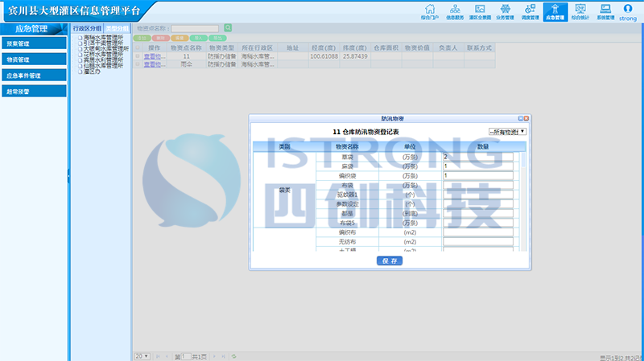Open the 调度管理 navigation icon
644x361 pixels.
530,12
